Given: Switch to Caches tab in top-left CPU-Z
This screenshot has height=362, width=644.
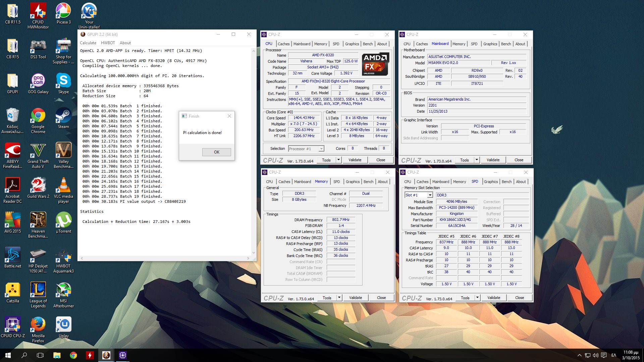Looking at the screenshot, I should click(283, 44).
